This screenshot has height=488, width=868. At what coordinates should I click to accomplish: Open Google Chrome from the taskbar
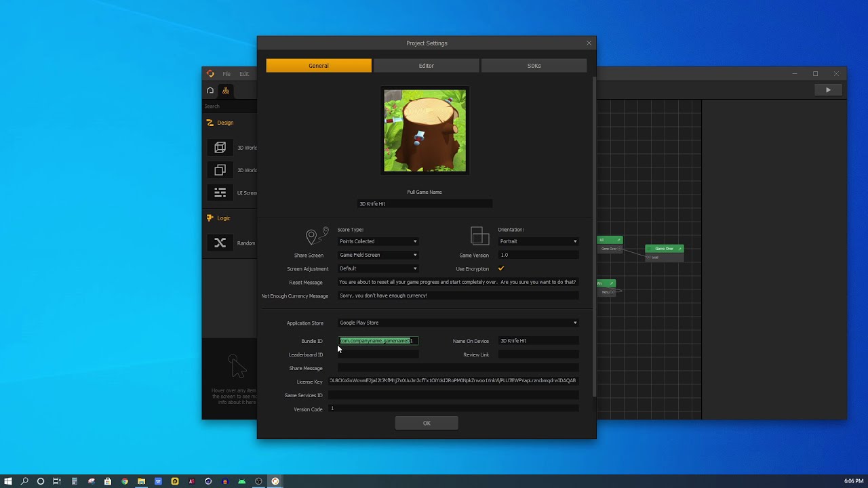(x=125, y=481)
